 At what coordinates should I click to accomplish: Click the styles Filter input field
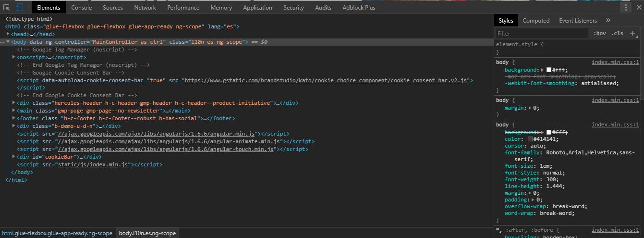click(x=542, y=33)
